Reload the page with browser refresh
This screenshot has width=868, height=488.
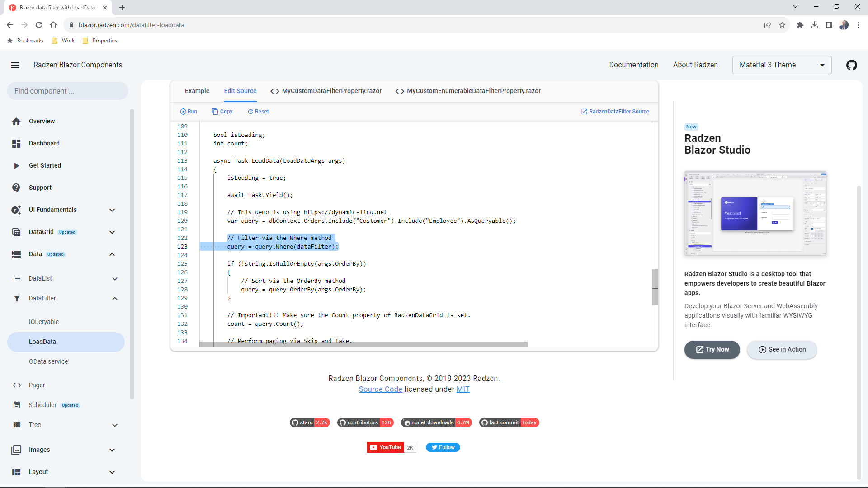(39, 25)
